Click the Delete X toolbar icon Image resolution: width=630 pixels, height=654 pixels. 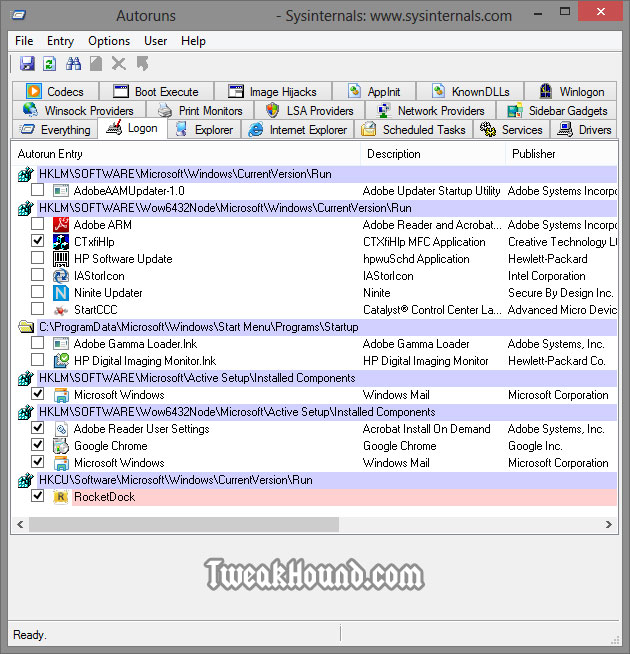119,64
